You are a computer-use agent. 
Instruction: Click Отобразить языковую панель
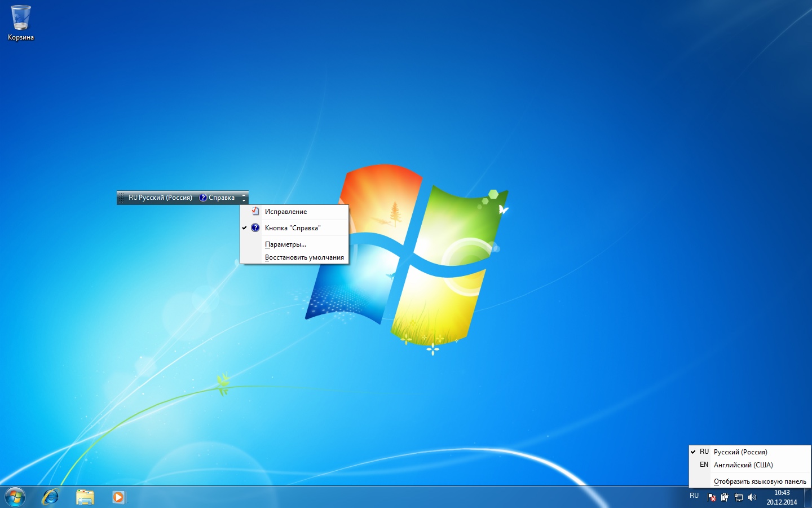pos(749,481)
